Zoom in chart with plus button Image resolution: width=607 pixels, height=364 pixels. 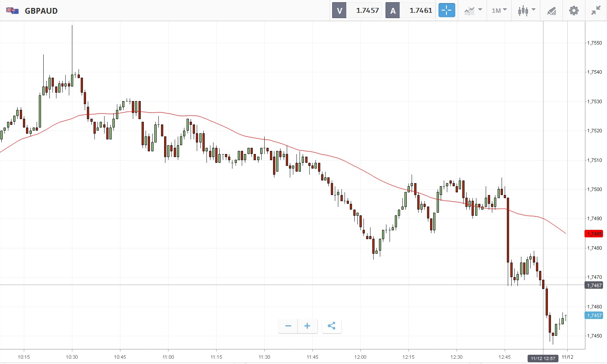click(307, 326)
